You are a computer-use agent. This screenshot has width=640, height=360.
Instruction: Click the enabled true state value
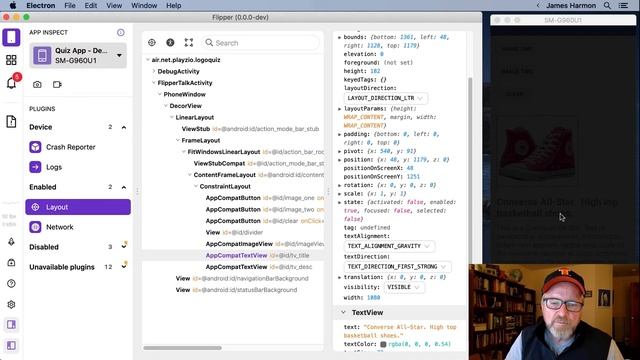coord(350,211)
